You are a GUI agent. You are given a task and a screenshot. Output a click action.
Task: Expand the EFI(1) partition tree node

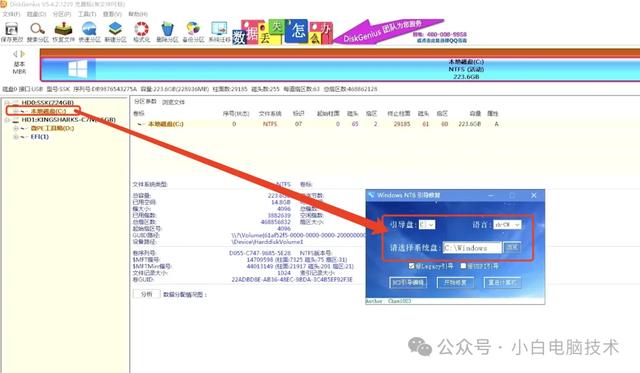pos(16,137)
